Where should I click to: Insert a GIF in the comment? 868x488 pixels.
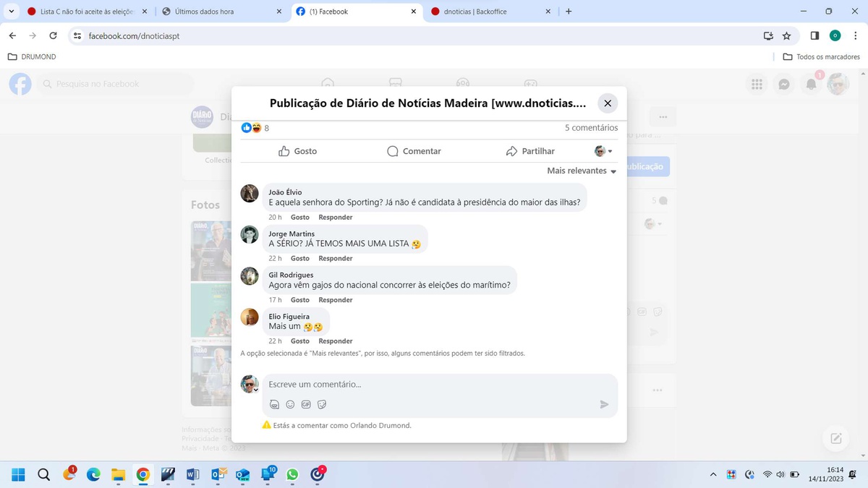point(306,405)
